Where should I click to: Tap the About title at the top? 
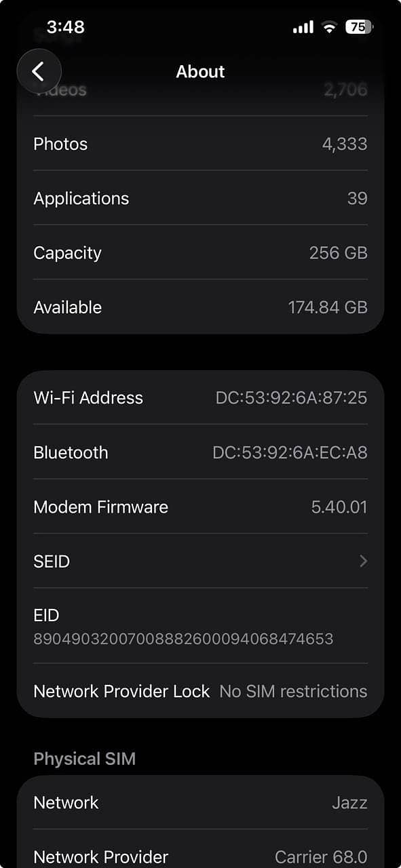[200, 71]
